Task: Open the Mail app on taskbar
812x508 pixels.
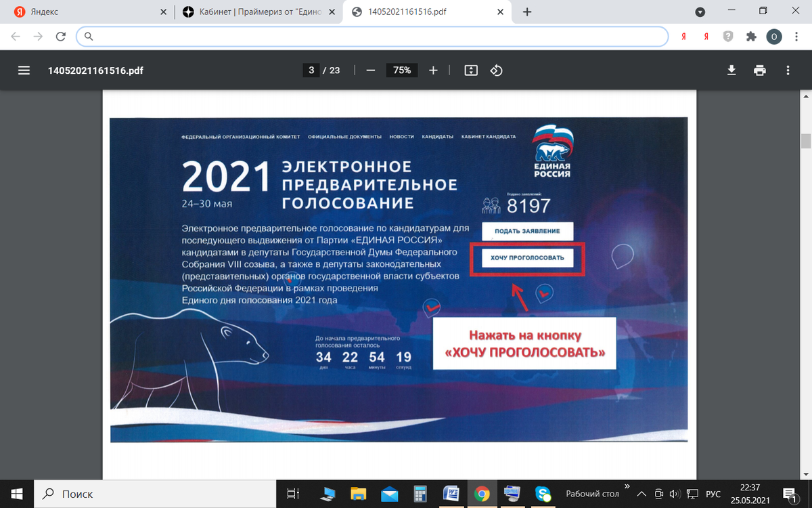Action: pos(389,493)
